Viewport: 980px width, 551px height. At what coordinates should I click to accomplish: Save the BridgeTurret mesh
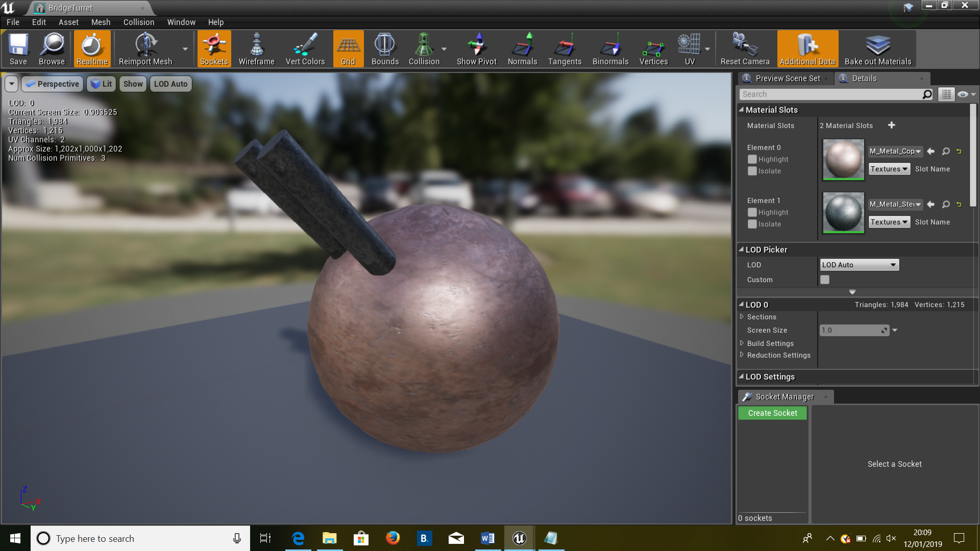point(18,49)
